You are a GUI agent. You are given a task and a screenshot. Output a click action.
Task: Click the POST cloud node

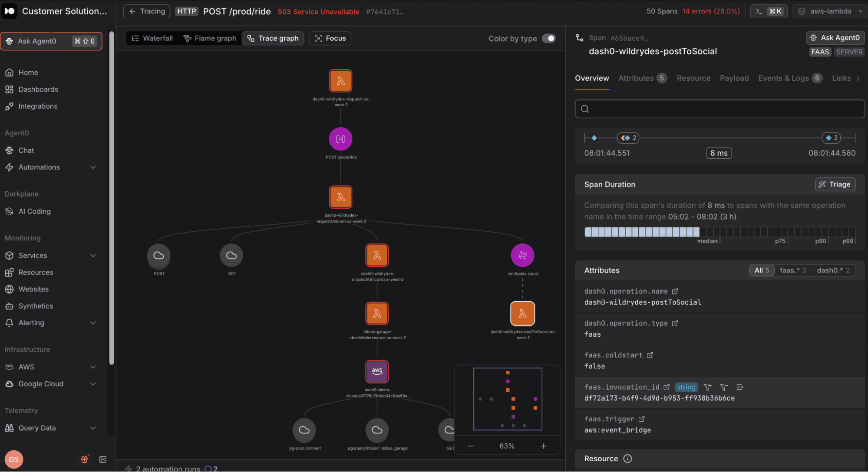click(x=158, y=256)
